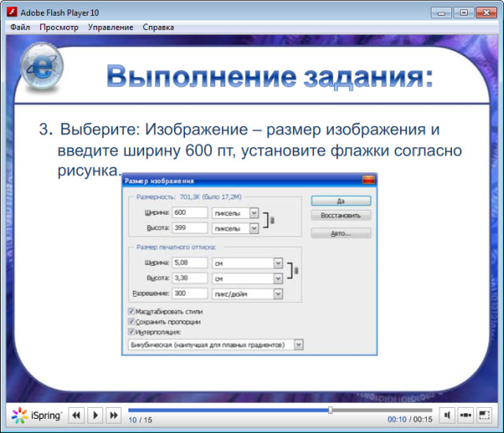
Task: Open pixel width units dropdown
Action: point(254,213)
